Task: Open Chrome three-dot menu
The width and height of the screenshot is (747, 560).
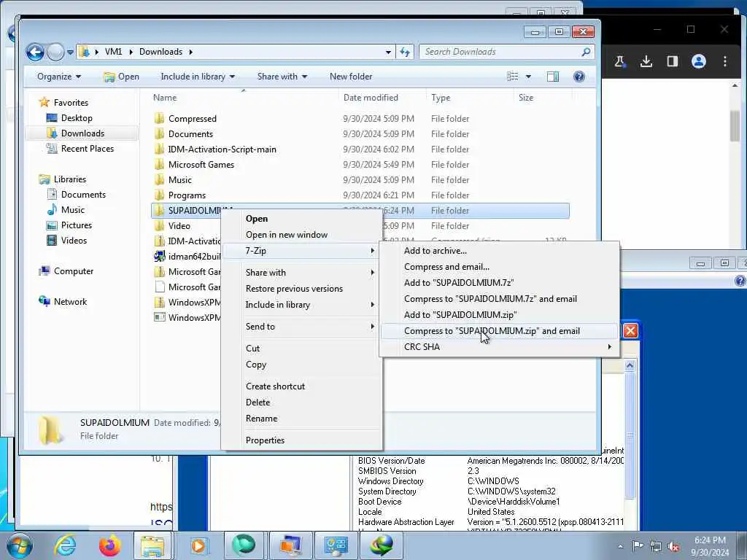Action: [x=724, y=61]
